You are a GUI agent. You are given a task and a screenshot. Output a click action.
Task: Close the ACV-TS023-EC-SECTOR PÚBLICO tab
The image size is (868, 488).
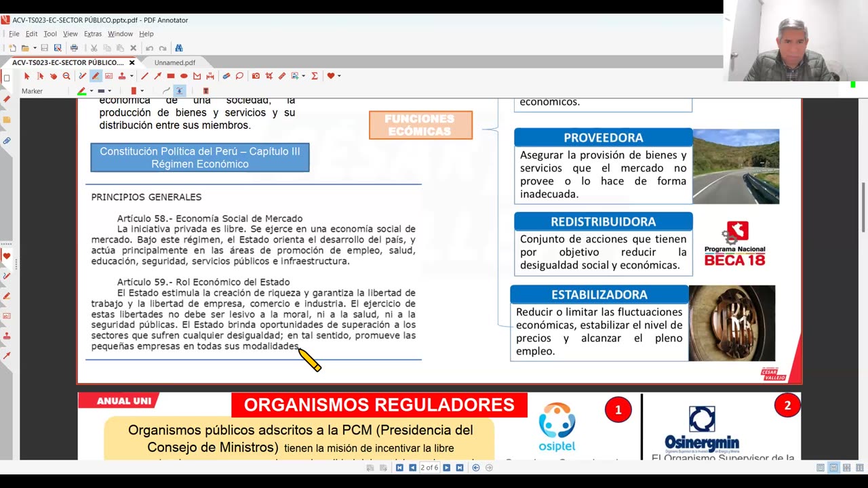[x=132, y=62]
